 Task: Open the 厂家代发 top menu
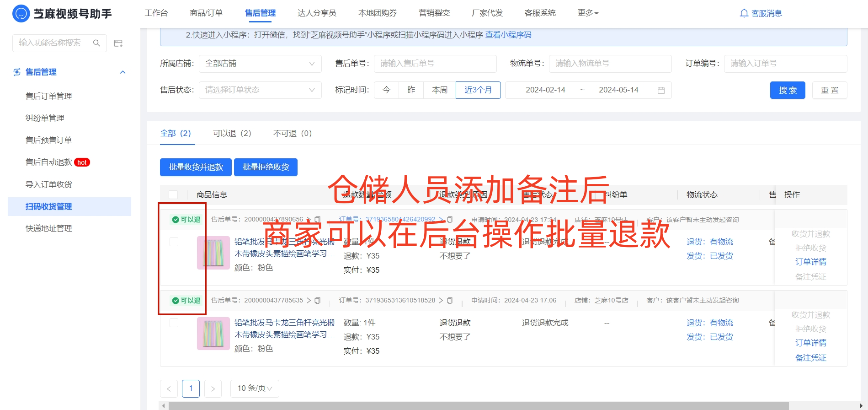point(487,13)
